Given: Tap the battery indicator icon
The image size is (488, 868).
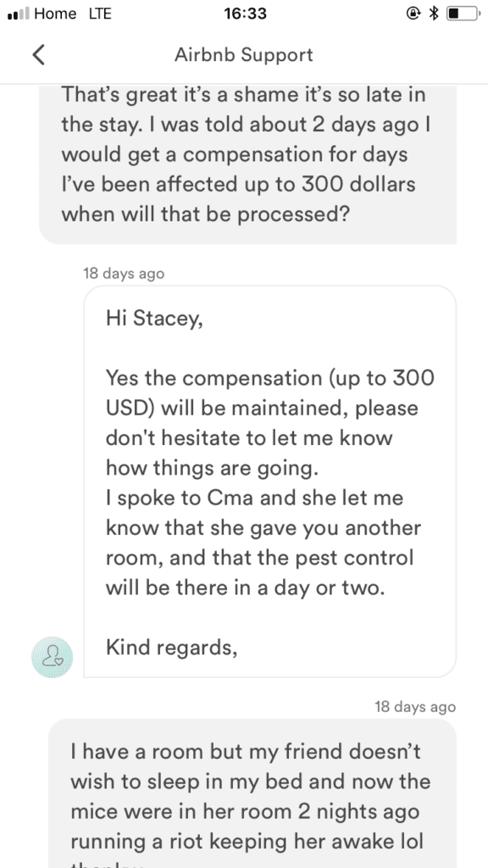Looking at the screenshot, I should point(463,14).
